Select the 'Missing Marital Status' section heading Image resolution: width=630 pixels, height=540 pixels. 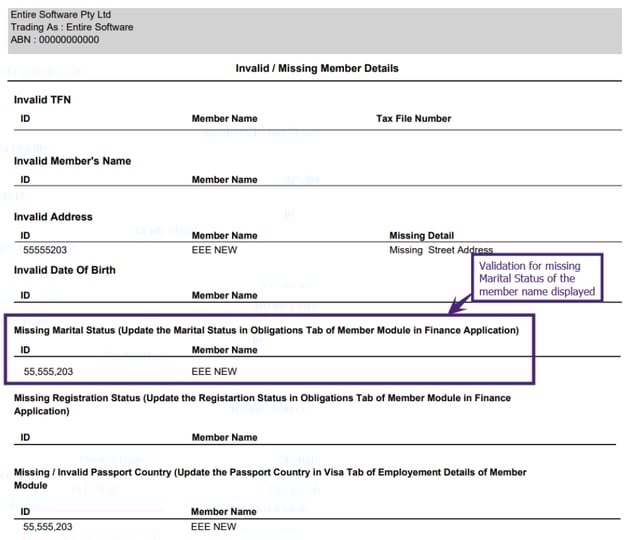pyautogui.click(x=266, y=330)
